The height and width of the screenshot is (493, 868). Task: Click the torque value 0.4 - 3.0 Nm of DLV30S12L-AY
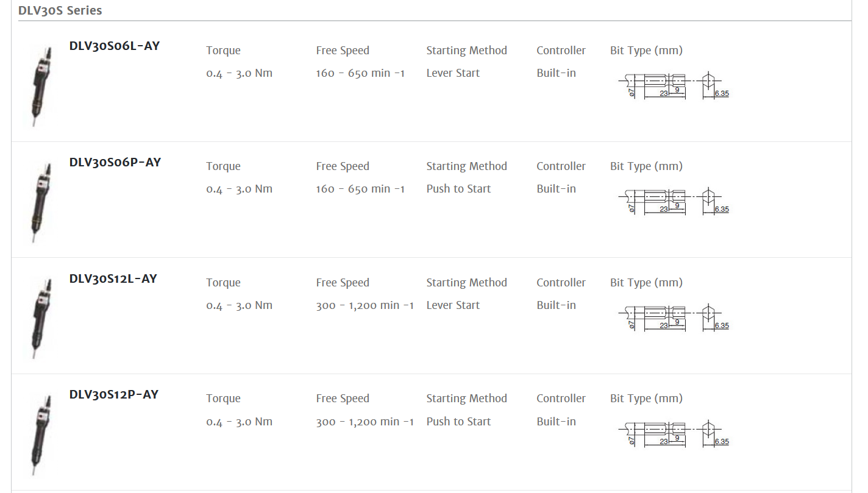tap(239, 305)
